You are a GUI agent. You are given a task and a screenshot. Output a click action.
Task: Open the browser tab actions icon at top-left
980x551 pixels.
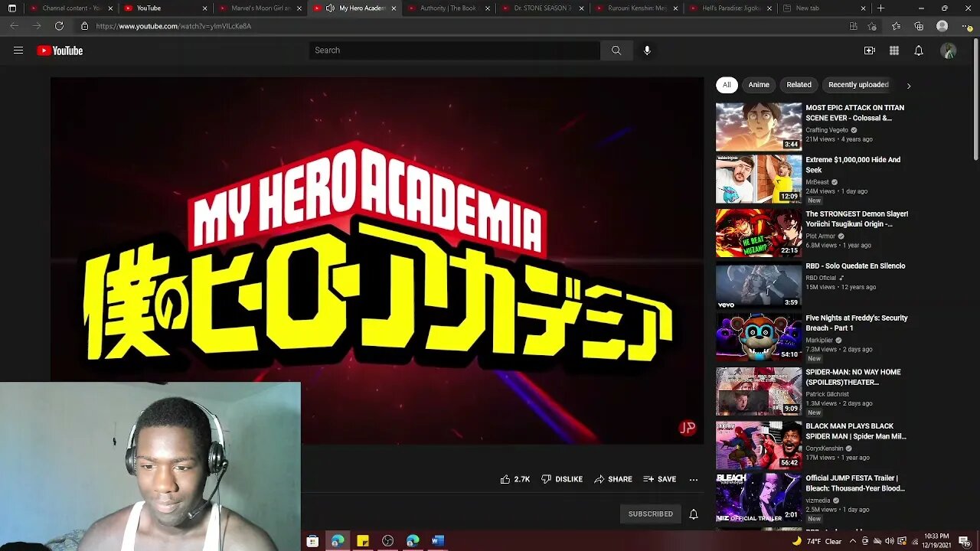11,8
